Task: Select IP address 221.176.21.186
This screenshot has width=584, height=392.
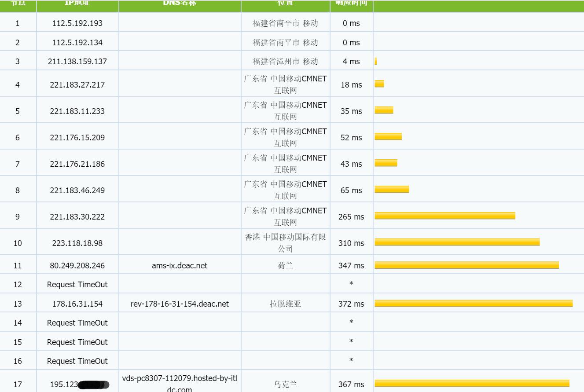Action: coord(77,164)
